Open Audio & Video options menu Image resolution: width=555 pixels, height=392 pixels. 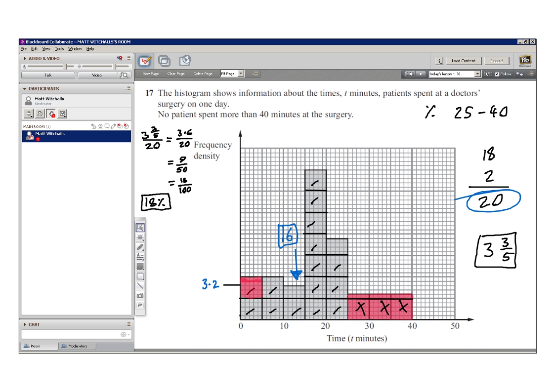click(128, 58)
